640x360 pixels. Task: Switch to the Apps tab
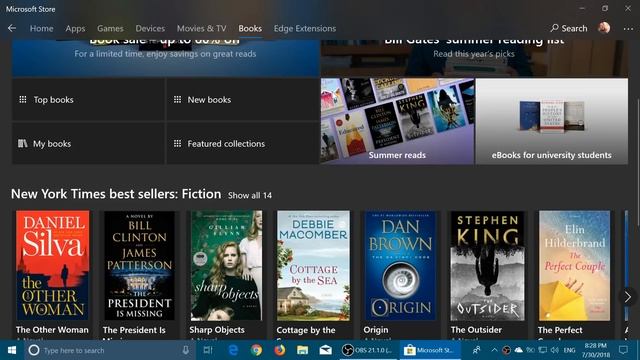[75, 28]
